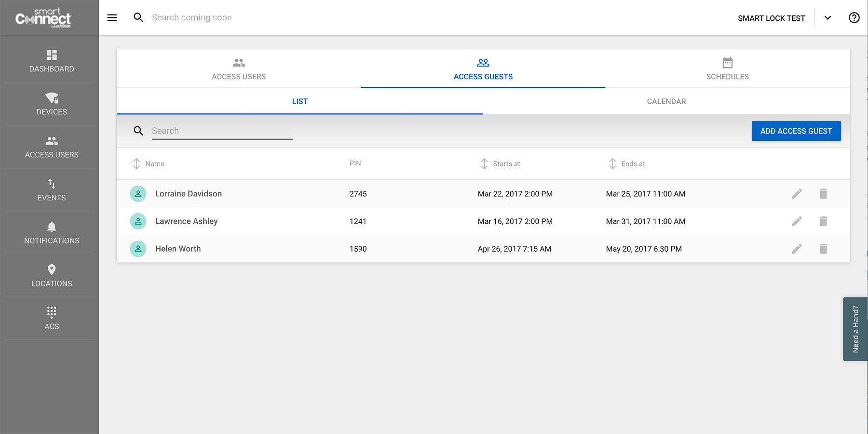
Task: Switch to the Schedules tab
Action: tap(727, 68)
